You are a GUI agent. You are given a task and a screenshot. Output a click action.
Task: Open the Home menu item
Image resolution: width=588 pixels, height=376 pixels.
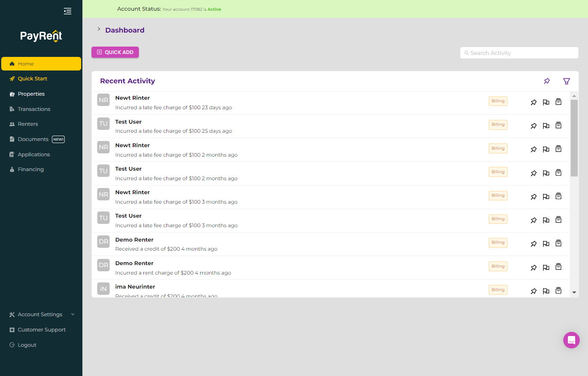click(41, 64)
